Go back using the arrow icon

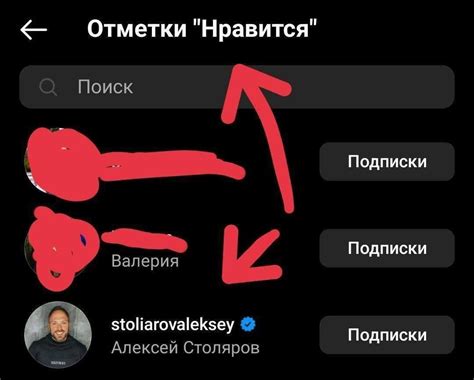click(x=34, y=30)
